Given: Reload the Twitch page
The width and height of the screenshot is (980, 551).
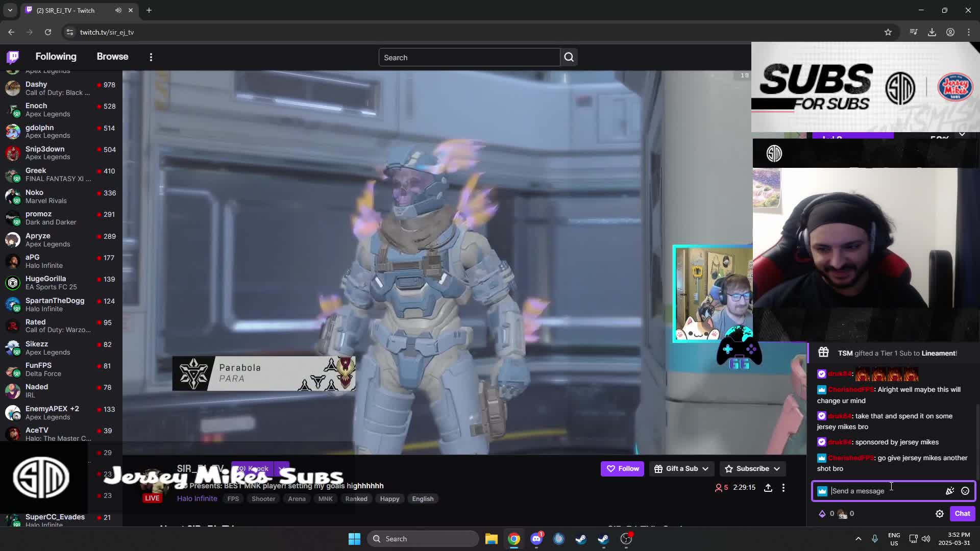Looking at the screenshot, I should (x=48, y=32).
